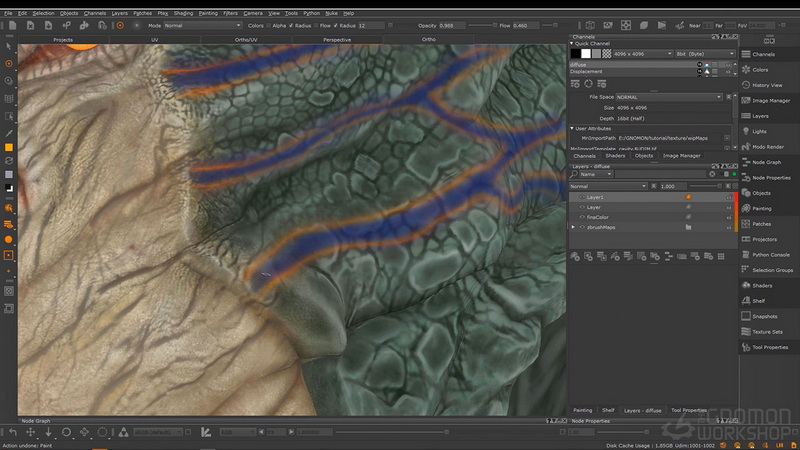
Task: Hide the fineColor layer
Action: [582, 217]
